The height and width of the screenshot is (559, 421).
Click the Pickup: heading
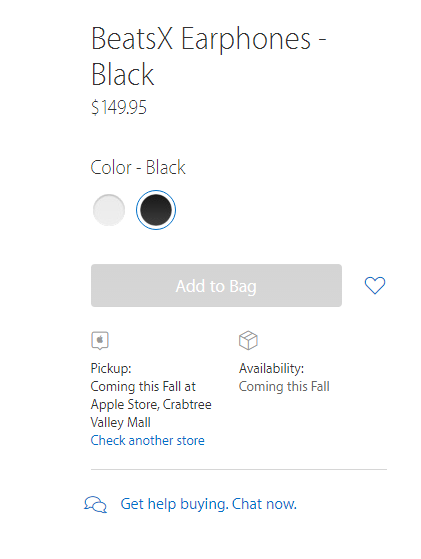point(111,368)
